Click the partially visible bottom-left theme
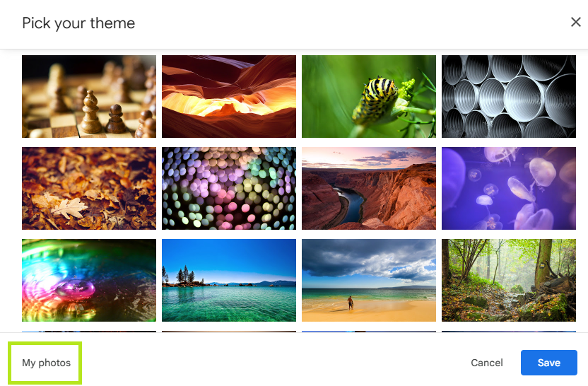Image resolution: width=588 pixels, height=386 pixels. 89,332
